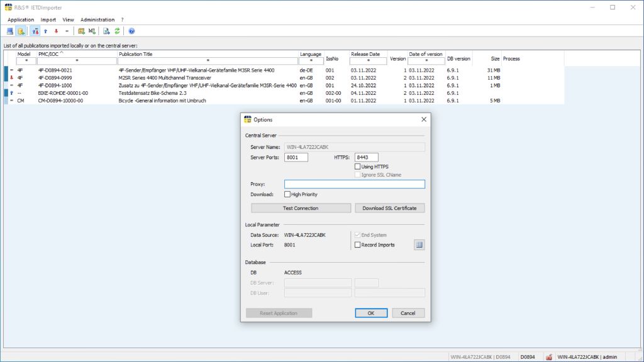Click the minus toolbar icon
Screen dimensions: 644x362
[67, 31]
